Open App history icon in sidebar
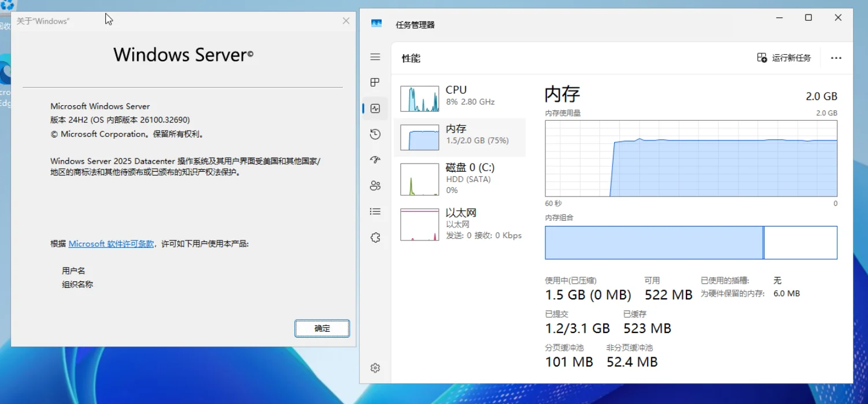868x404 pixels. [x=375, y=134]
